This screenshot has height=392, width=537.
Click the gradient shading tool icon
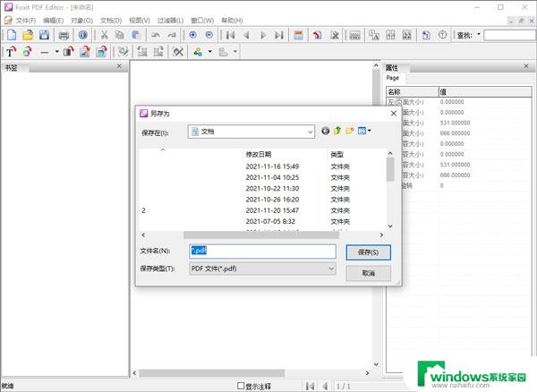click(69, 52)
